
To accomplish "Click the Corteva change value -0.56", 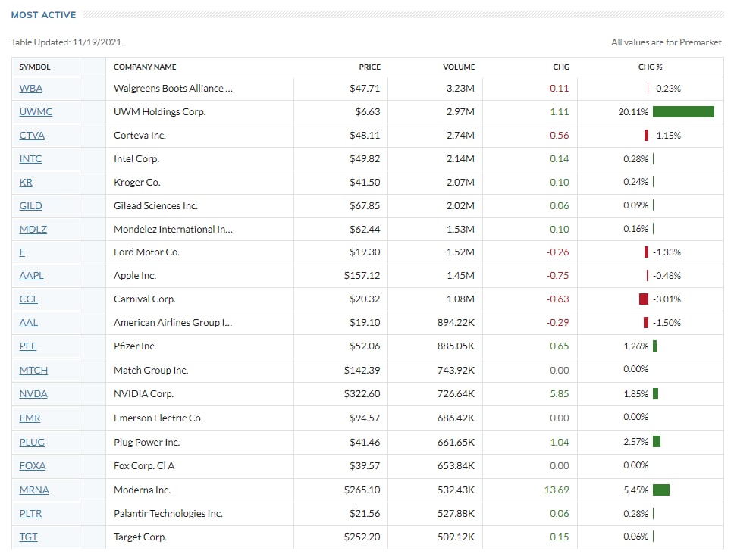I will click(557, 135).
